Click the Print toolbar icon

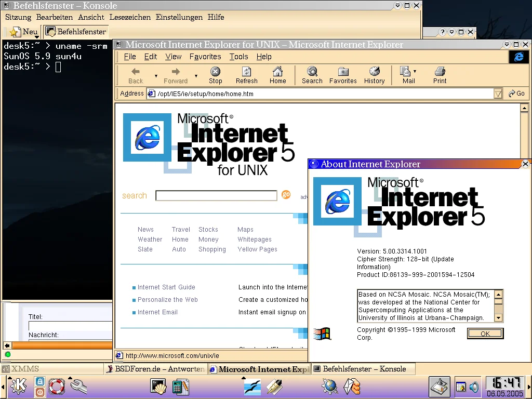[440, 75]
